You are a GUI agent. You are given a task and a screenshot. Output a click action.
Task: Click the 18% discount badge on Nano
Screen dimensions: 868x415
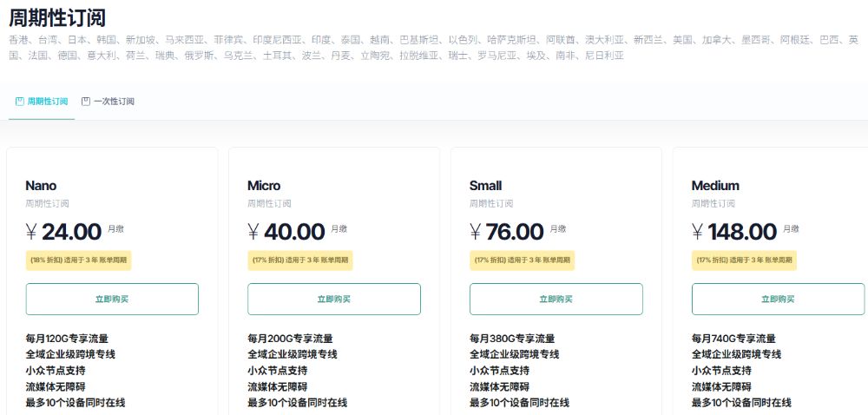coord(78,260)
